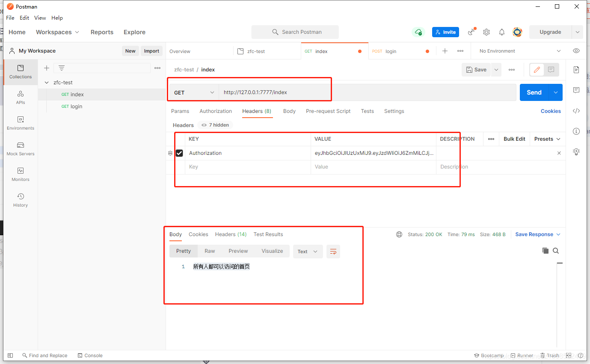The height and width of the screenshot is (364, 590).
Task: Open Monitors in the sidebar
Action: pos(21,175)
